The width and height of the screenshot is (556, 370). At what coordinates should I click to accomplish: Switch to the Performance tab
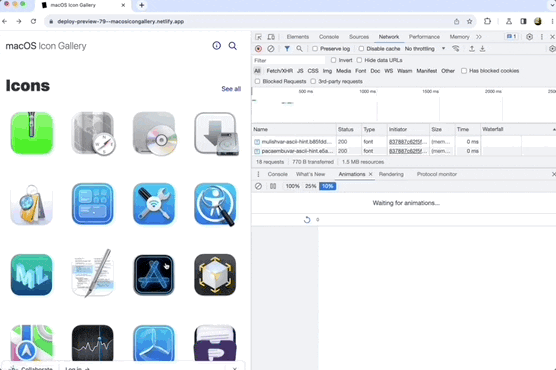(x=424, y=37)
